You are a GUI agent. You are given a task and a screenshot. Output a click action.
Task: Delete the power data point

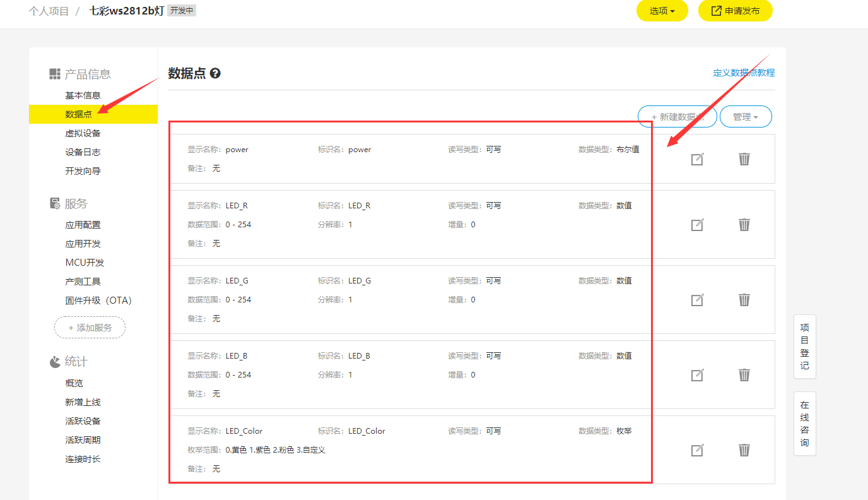pos(744,158)
